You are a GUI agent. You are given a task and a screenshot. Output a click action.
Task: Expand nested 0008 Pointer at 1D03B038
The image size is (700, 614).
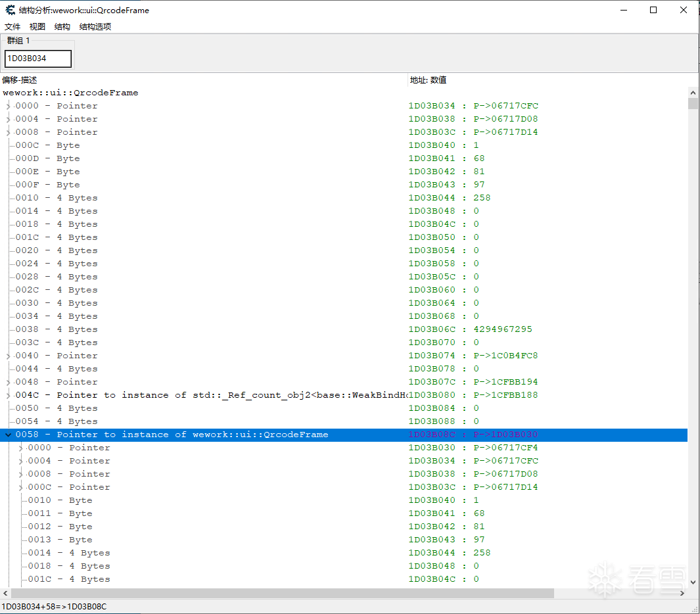[x=20, y=474]
